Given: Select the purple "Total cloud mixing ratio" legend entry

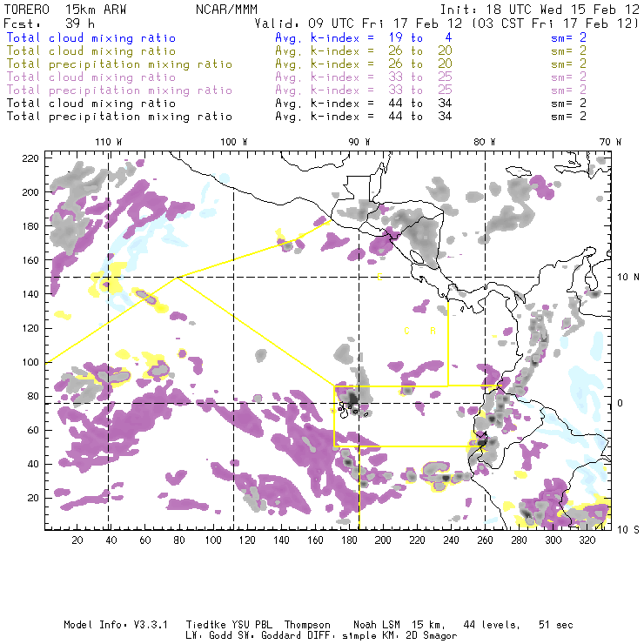Looking at the screenshot, I should coord(91,77).
